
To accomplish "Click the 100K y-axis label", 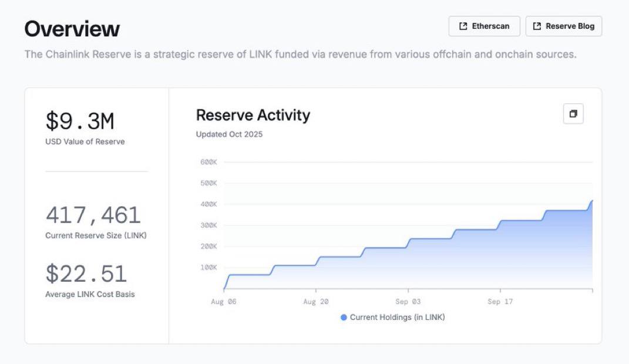I will click(208, 268).
